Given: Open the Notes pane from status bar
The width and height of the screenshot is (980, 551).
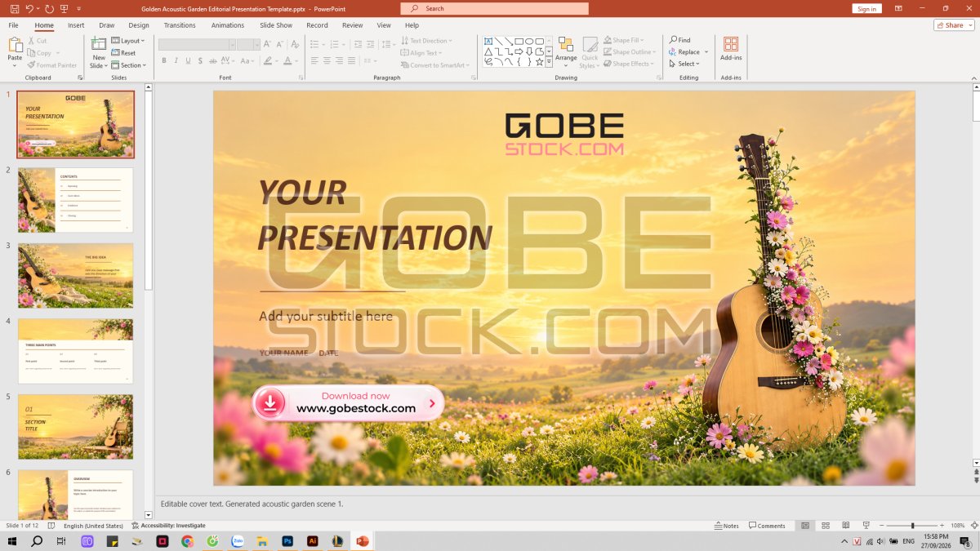Looking at the screenshot, I should (726, 526).
